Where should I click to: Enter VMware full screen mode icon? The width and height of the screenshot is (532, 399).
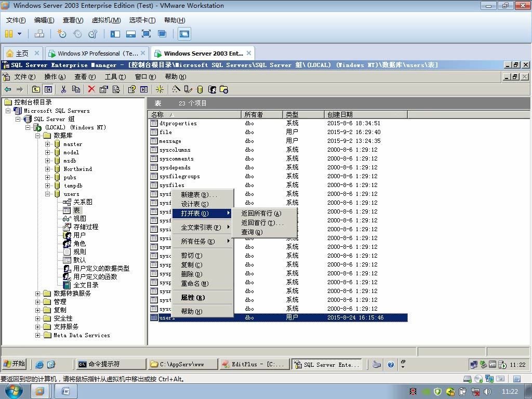point(146,34)
